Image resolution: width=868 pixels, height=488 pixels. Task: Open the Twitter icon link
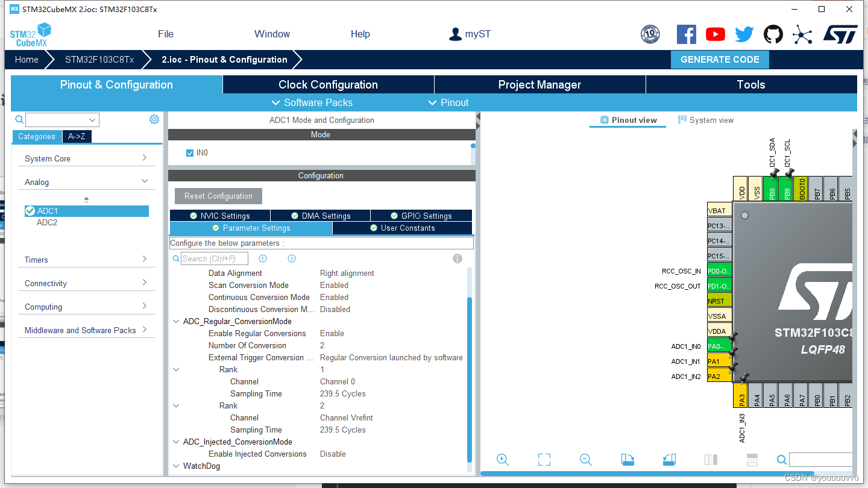click(744, 34)
